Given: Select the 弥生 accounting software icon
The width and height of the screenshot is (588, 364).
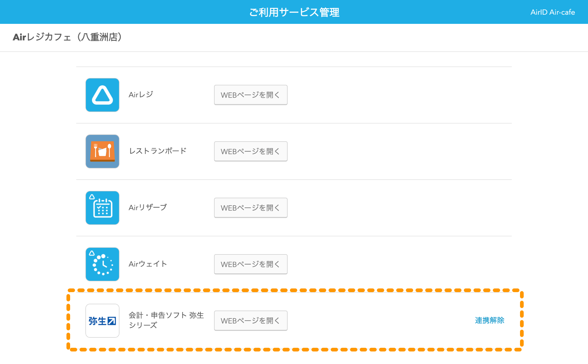Looking at the screenshot, I should click(x=102, y=321).
